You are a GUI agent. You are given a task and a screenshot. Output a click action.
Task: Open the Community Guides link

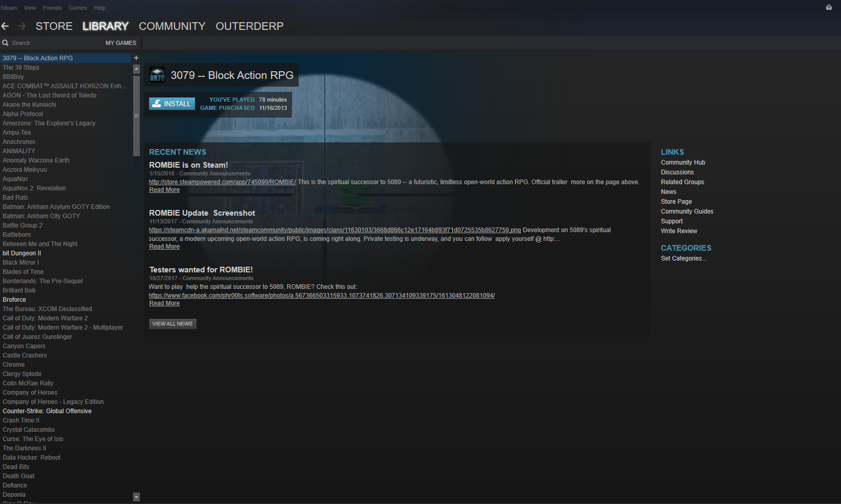click(x=687, y=212)
